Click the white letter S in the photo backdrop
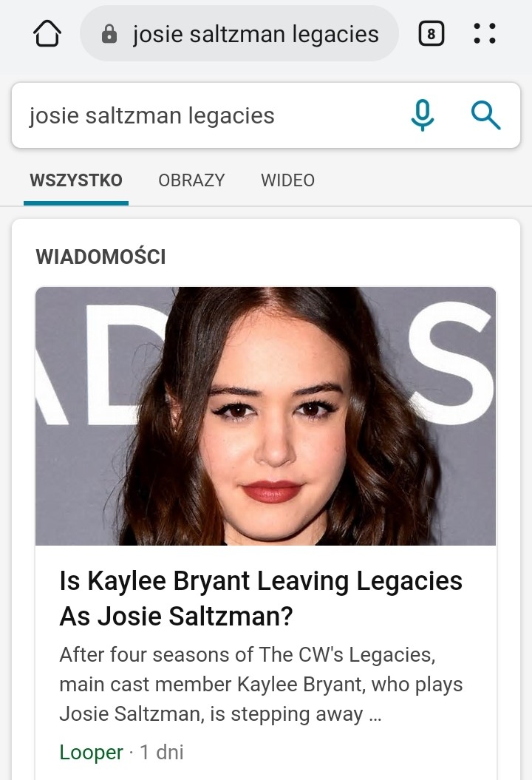The image size is (532, 780). (x=451, y=363)
